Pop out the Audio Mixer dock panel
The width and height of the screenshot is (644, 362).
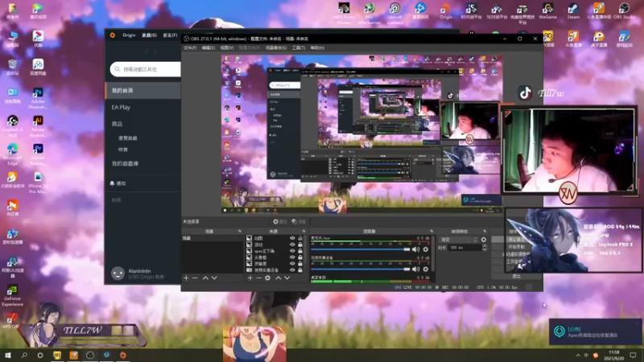(x=431, y=232)
